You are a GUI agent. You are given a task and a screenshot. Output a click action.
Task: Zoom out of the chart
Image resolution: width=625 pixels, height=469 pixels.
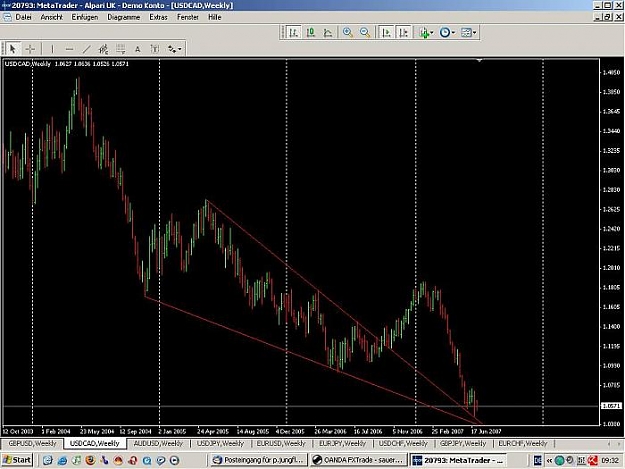pos(365,32)
